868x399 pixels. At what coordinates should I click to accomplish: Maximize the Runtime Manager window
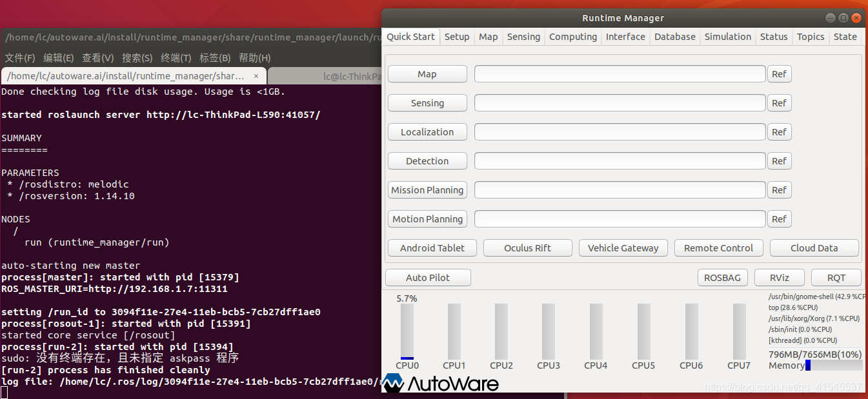(844, 18)
